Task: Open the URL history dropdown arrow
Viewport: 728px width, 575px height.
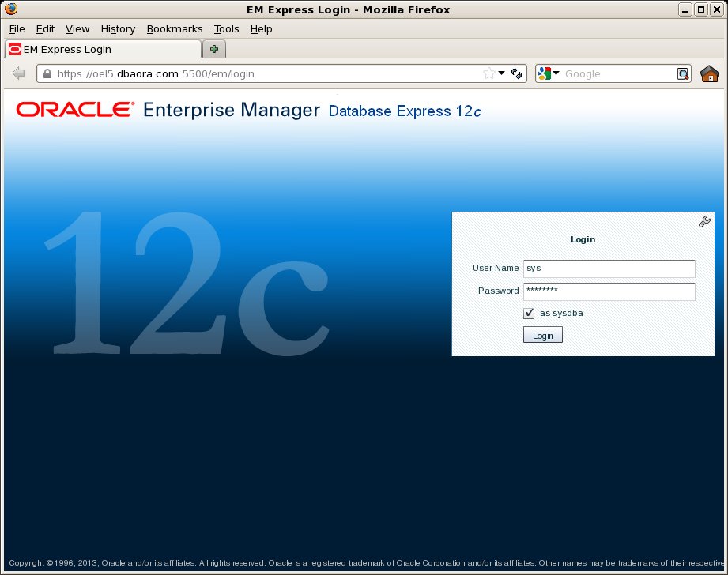Action: coord(501,73)
